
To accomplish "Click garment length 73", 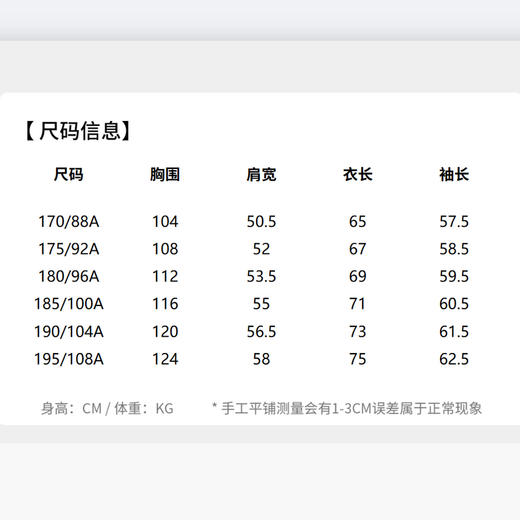I will (357, 332).
